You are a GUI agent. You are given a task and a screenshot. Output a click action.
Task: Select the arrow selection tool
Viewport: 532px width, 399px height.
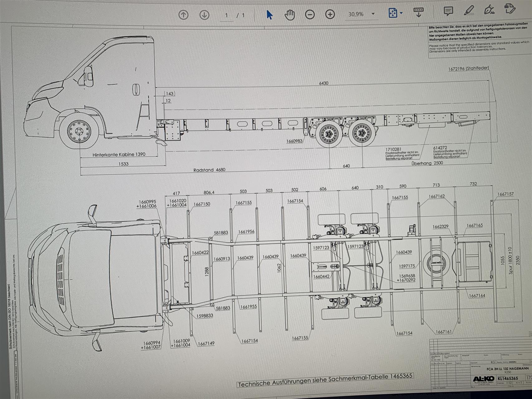click(270, 15)
